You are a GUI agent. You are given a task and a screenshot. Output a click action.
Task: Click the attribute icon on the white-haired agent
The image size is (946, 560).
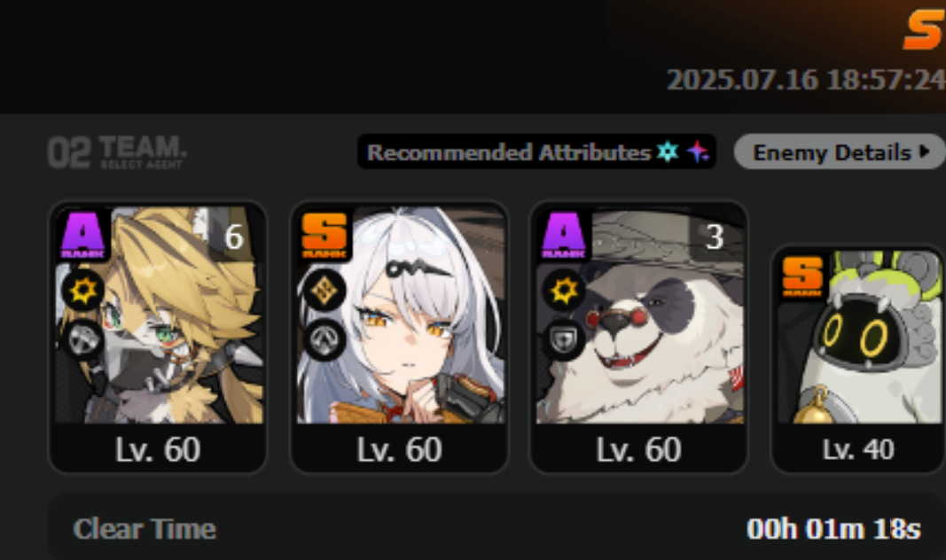click(x=324, y=291)
